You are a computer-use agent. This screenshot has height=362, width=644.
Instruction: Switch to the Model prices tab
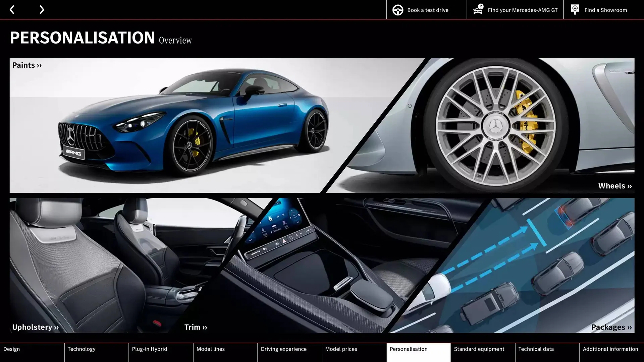[x=354, y=352]
